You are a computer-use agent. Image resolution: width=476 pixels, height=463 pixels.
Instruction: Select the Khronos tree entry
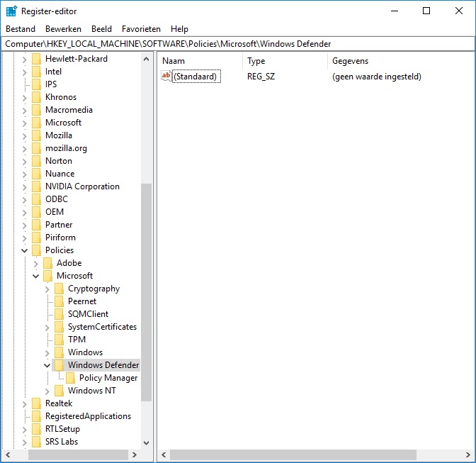coord(61,97)
